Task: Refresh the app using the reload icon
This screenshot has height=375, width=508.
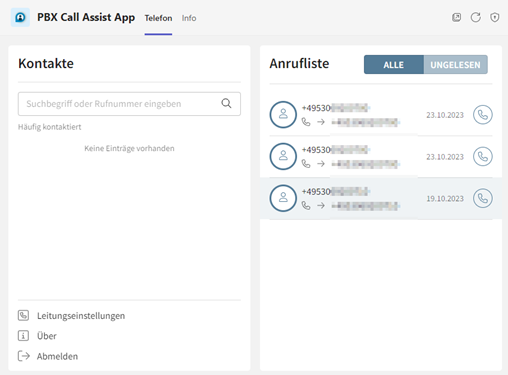Action: click(x=476, y=17)
